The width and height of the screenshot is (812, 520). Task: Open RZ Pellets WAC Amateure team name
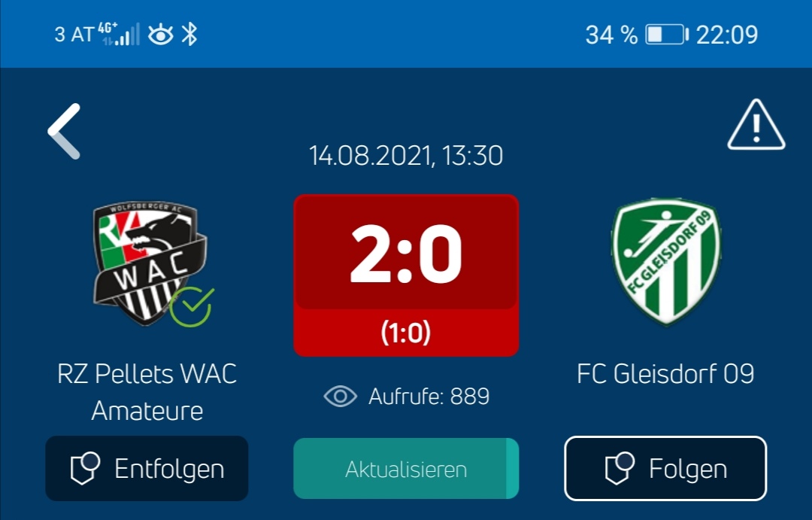[x=147, y=393]
